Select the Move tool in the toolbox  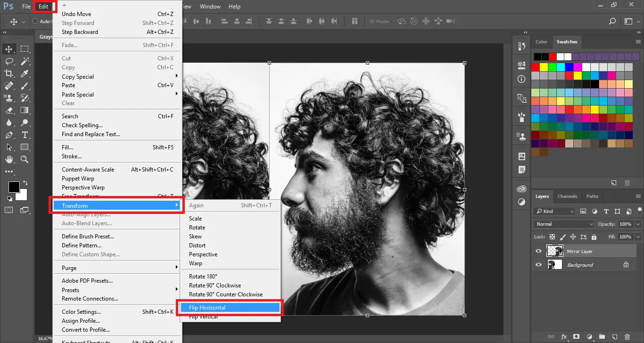(8, 49)
